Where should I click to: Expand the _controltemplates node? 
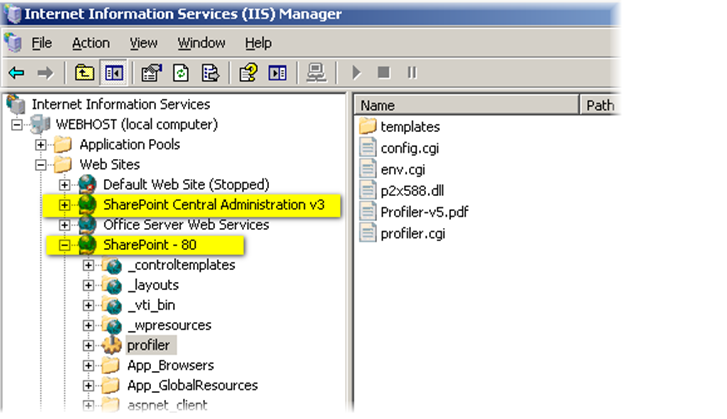(x=88, y=265)
